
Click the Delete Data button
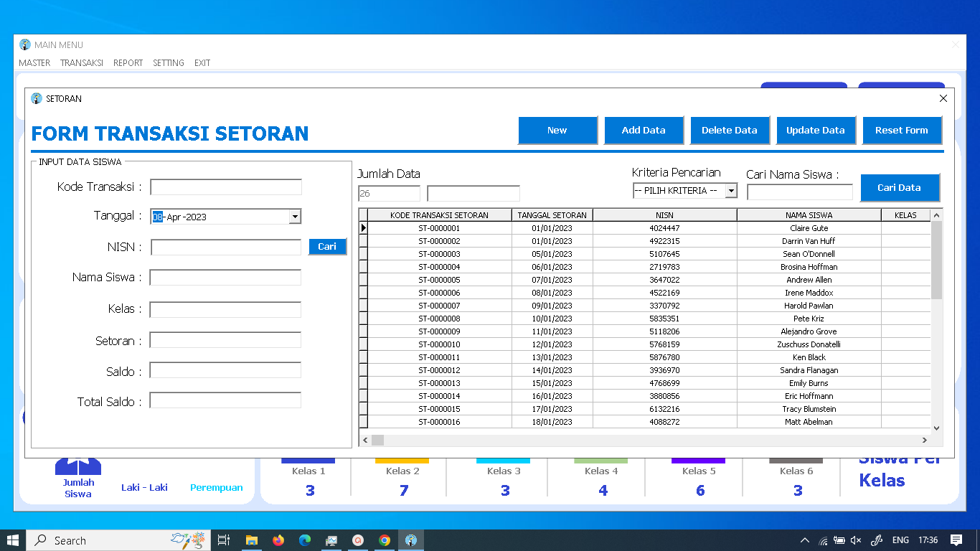coord(730,130)
